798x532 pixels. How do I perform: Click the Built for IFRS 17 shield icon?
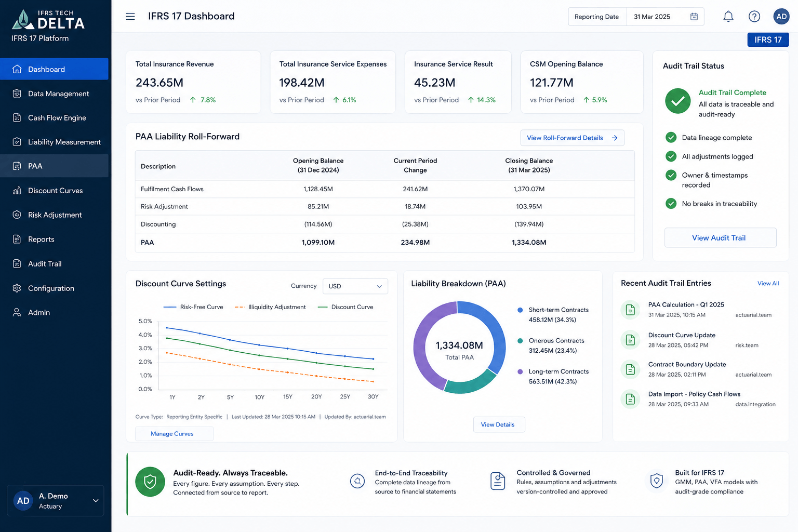[657, 481]
